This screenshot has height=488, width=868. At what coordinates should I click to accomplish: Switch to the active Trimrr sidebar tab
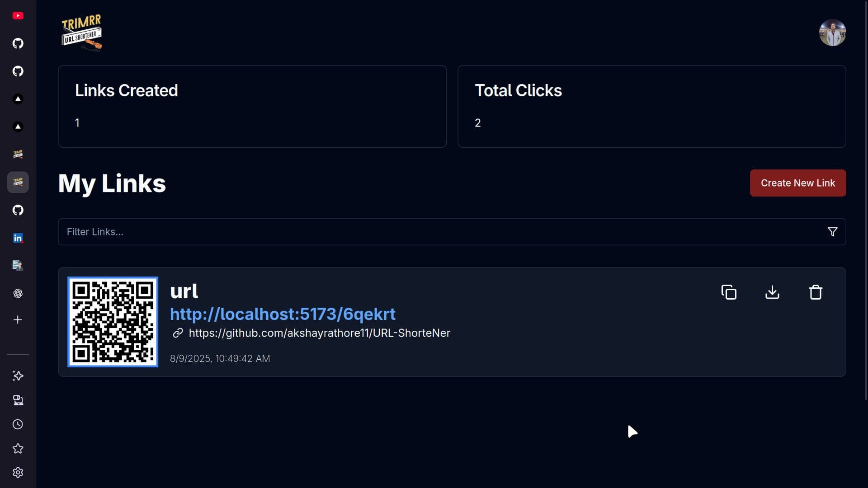18,182
